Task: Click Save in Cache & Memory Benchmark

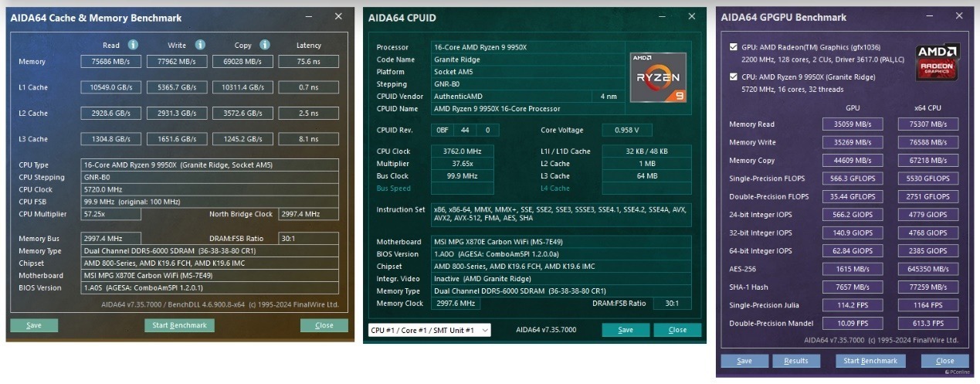Action: pos(34,325)
